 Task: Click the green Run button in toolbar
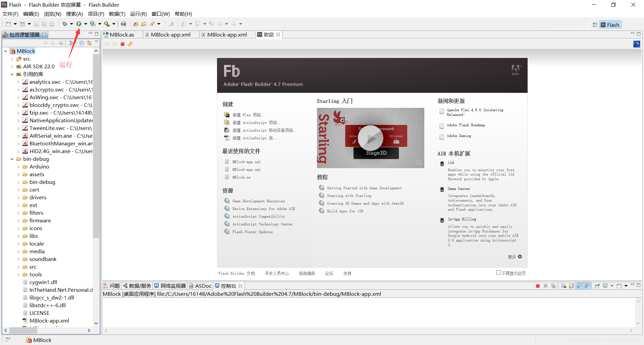pos(78,24)
